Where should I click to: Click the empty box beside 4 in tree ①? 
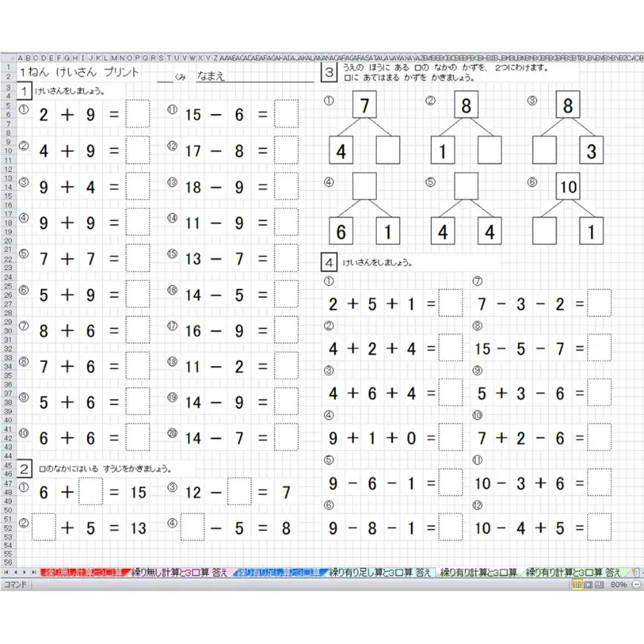pos(388,150)
